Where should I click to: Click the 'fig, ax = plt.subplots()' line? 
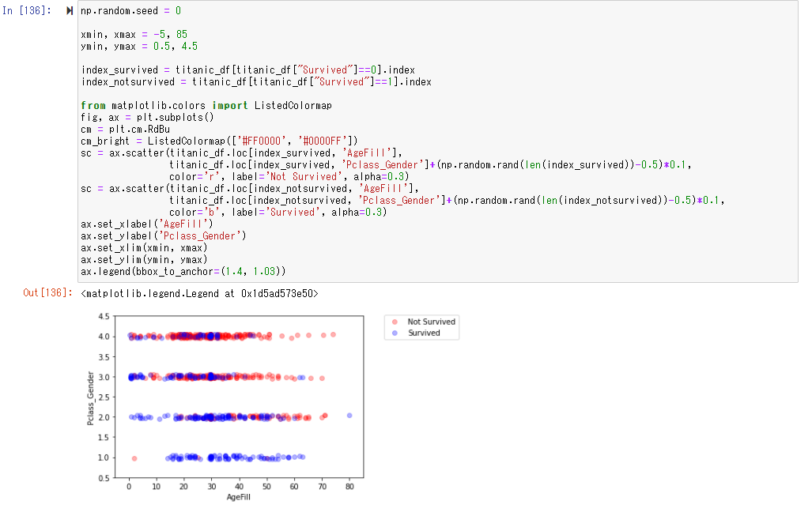tap(148, 118)
